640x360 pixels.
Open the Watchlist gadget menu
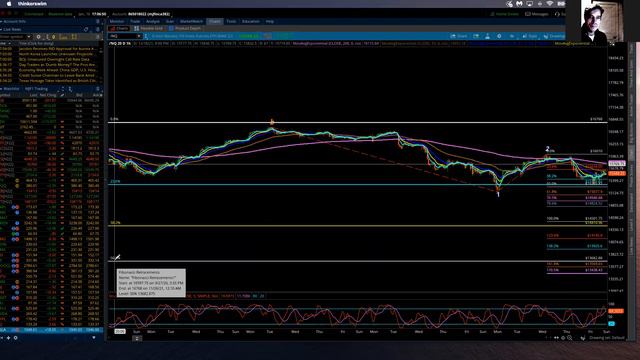point(98,89)
